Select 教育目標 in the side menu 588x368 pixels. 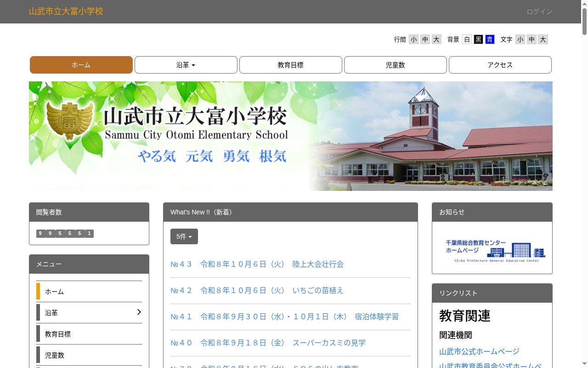[x=89, y=334]
